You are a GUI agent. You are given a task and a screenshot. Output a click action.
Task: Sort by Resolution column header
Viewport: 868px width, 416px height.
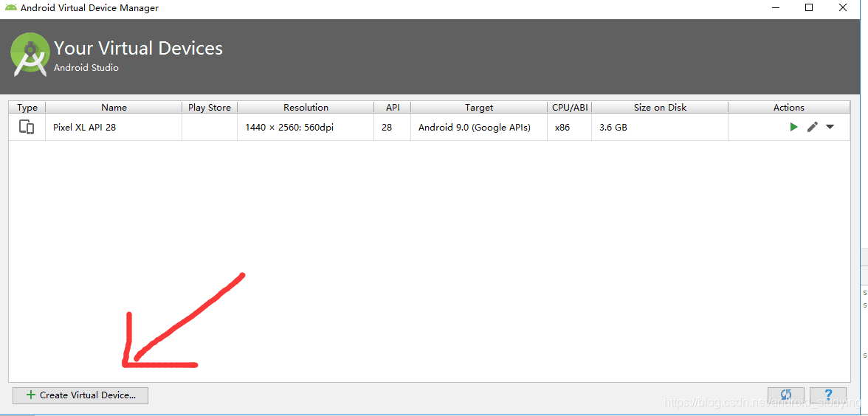coord(306,108)
